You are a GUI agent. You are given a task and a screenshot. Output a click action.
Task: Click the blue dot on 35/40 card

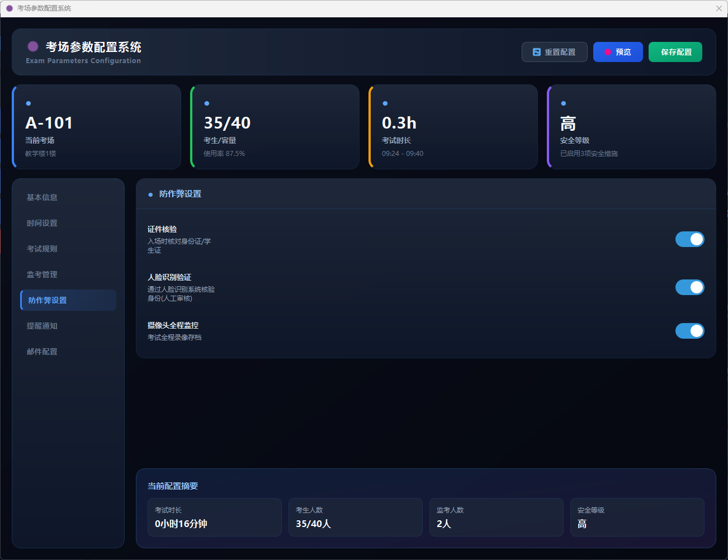pyautogui.click(x=207, y=103)
